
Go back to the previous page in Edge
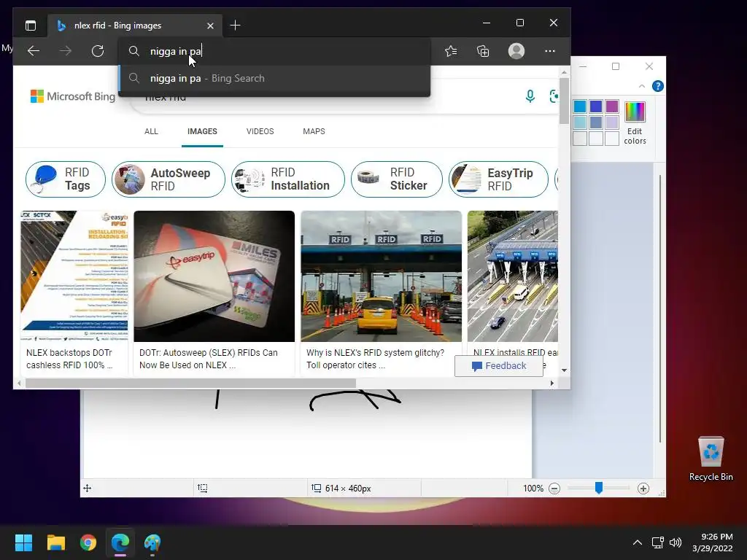(x=34, y=51)
